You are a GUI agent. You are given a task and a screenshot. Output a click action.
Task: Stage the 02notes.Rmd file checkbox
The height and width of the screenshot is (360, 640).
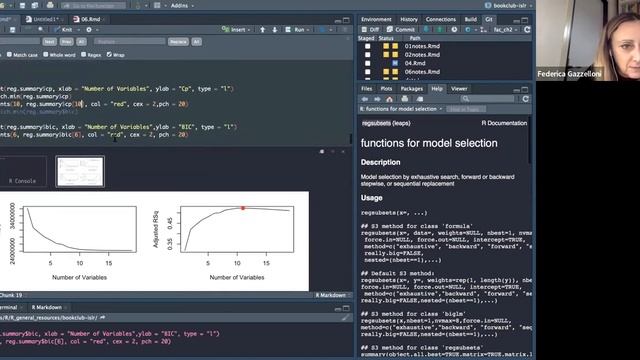(x=368, y=55)
